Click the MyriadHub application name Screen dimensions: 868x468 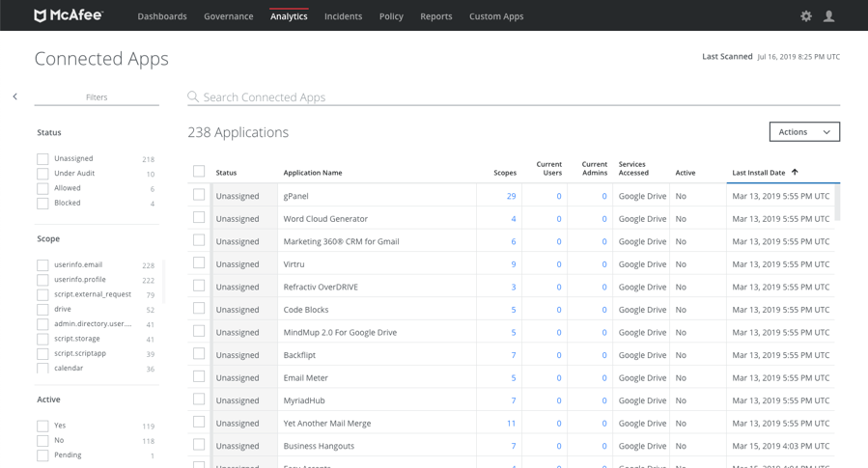tap(304, 399)
